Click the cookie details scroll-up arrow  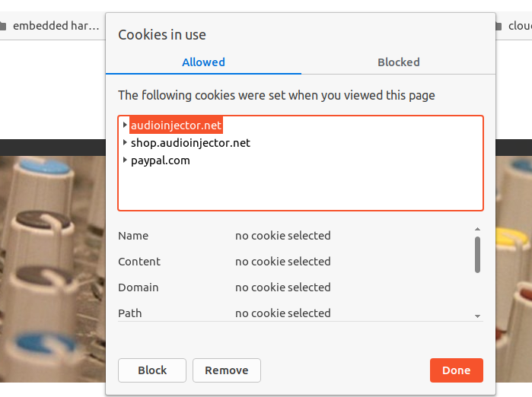[477, 229]
